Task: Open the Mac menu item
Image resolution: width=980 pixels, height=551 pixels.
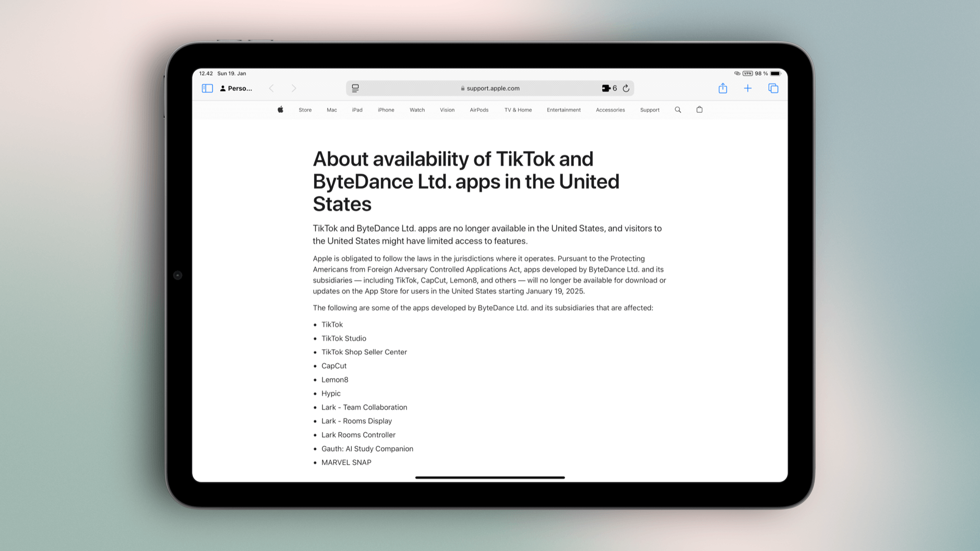Action: coord(332,110)
